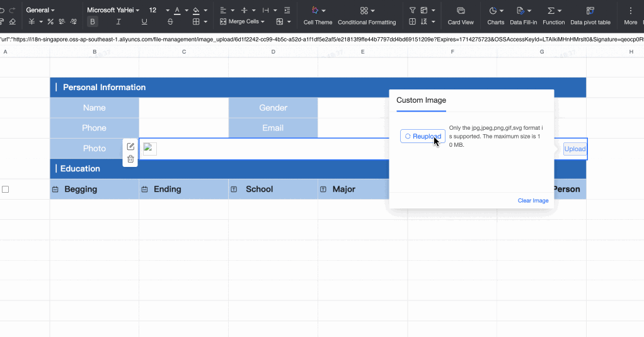
Task: Click the Reupload button
Action: click(x=423, y=136)
